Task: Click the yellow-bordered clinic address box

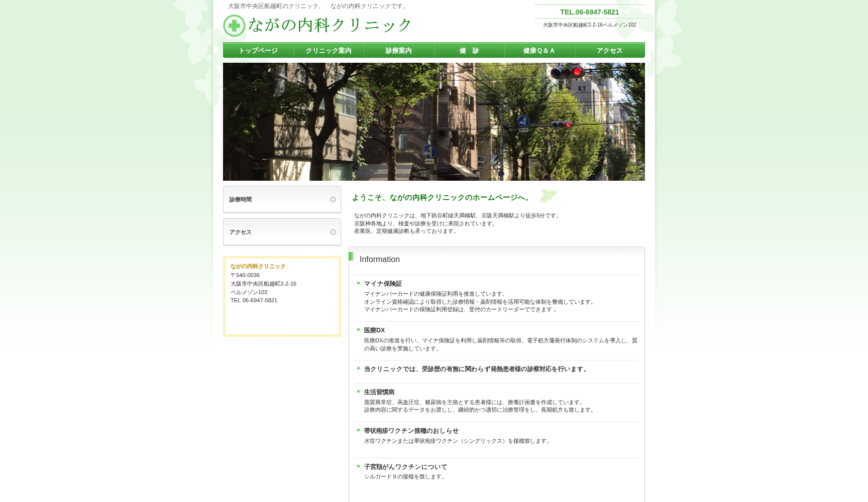Action: coord(282,296)
